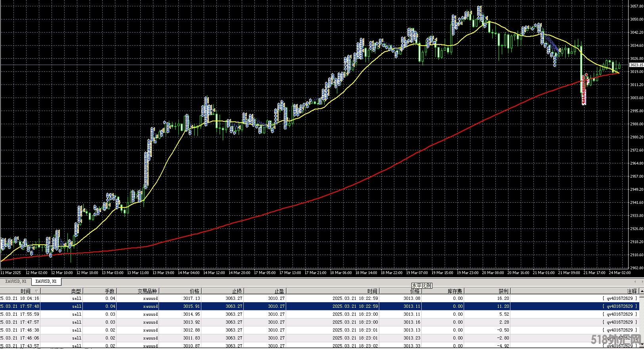Click the 库存费 column header

point(455,291)
